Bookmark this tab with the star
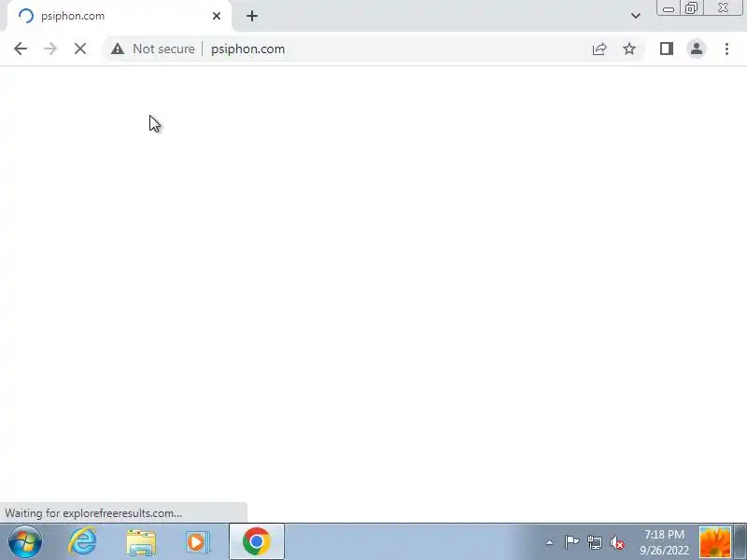Image resolution: width=747 pixels, height=560 pixels. pyautogui.click(x=629, y=49)
